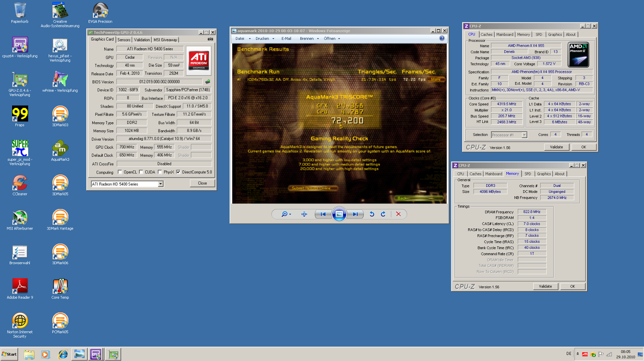The width and height of the screenshot is (644, 361).
Task: Open Norton Internet Security icon
Action: coord(20,326)
